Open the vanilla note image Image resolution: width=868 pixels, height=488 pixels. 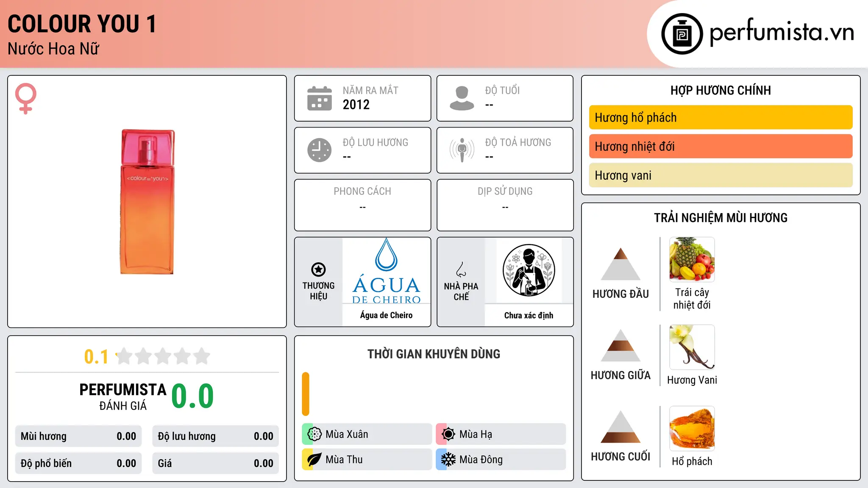pyautogui.click(x=692, y=347)
